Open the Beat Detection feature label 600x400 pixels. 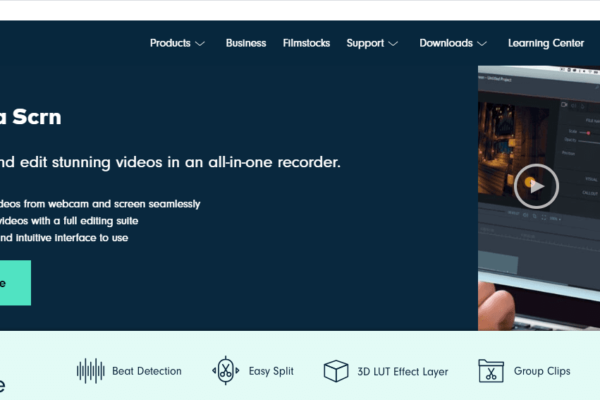click(x=147, y=371)
